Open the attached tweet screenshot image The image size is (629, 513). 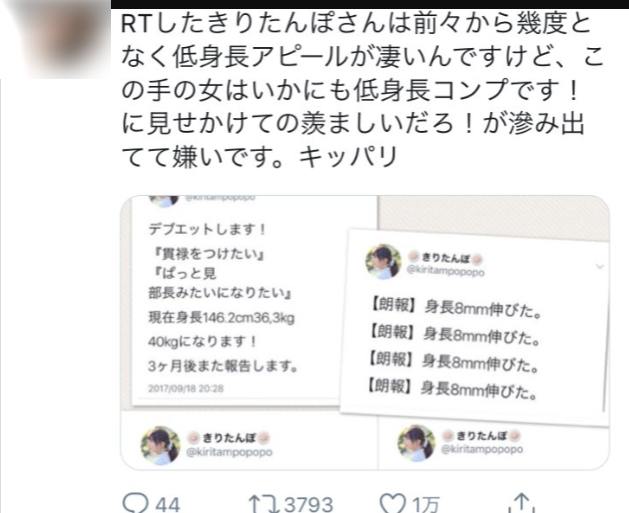pyautogui.click(x=365, y=333)
